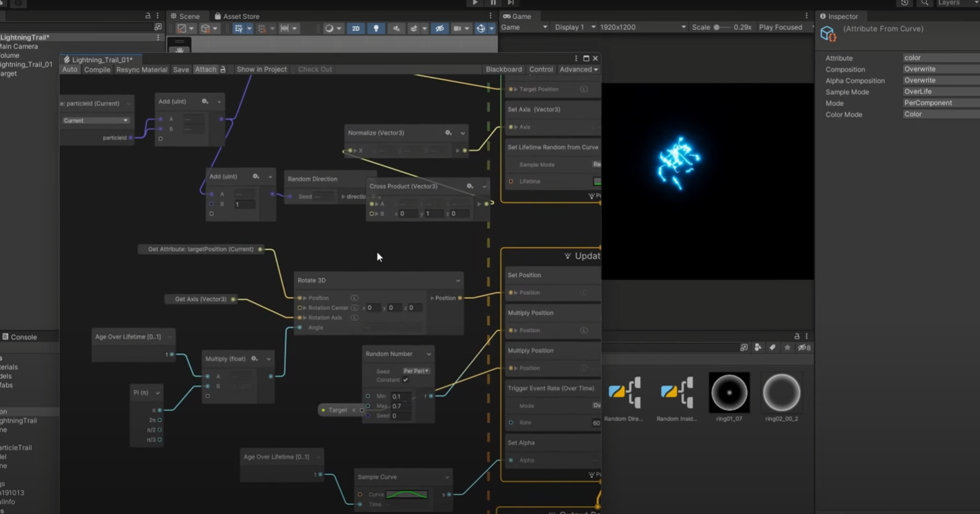Image resolution: width=980 pixels, height=514 pixels.
Task: Open gear settings on the Cross Product node
Action: pyautogui.click(x=469, y=186)
